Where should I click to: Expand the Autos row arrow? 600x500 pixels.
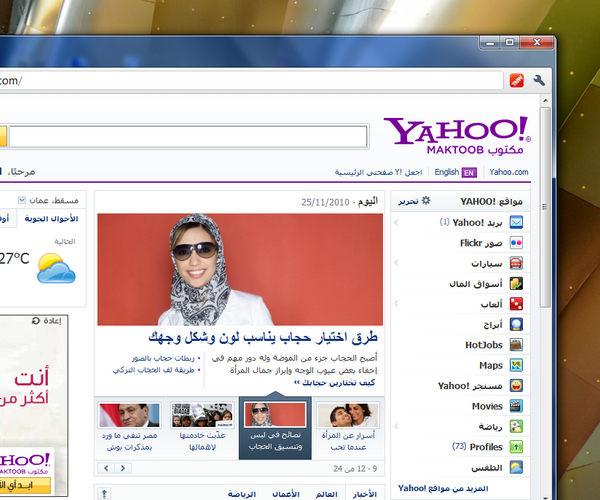tap(396, 263)
